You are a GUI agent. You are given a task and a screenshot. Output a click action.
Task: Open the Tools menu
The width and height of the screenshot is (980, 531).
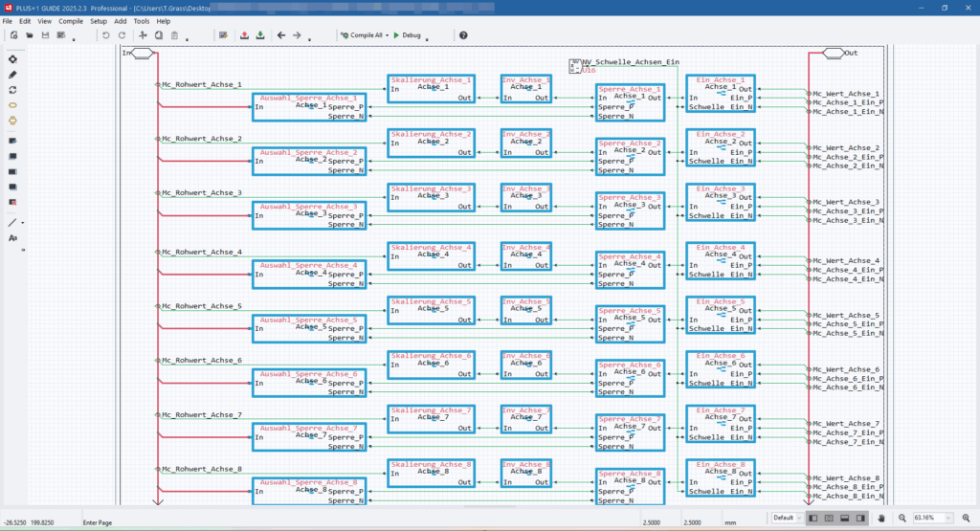(x=142, y=20)
